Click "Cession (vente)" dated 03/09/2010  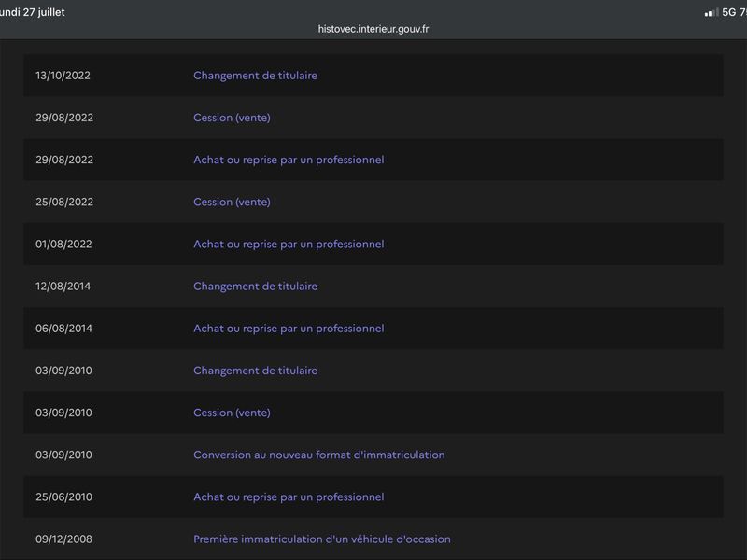pyautogui.click(x=232, y=413)
